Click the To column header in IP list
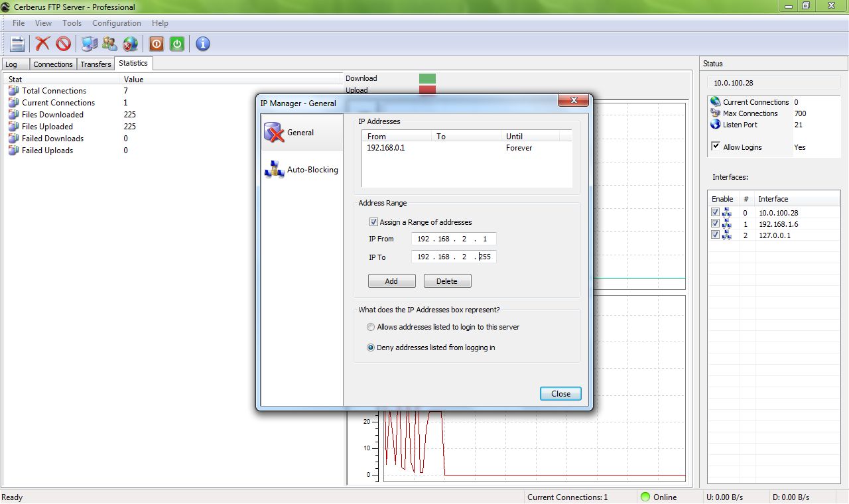 click(466, 136)
